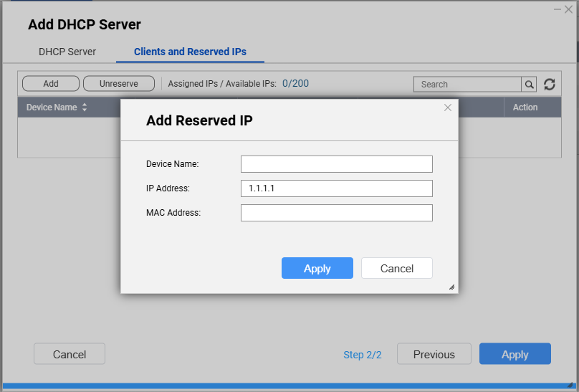This screenshot has height=392, width=579.
Task: Close the Add Reserved IP dialog with the X
Action: click(x=448, y=107)
